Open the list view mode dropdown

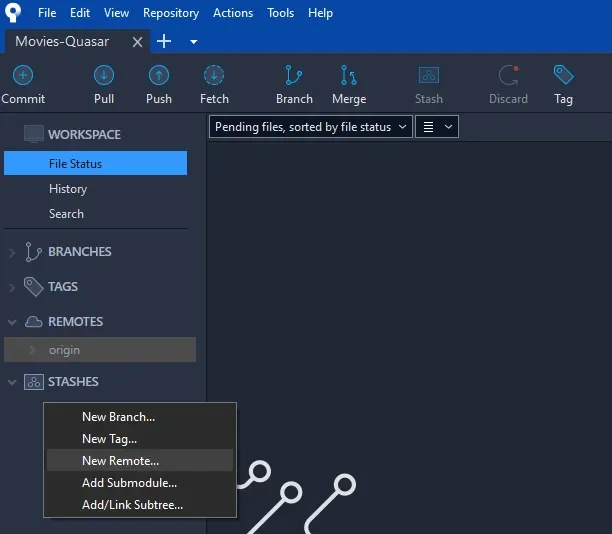(437, 126)
